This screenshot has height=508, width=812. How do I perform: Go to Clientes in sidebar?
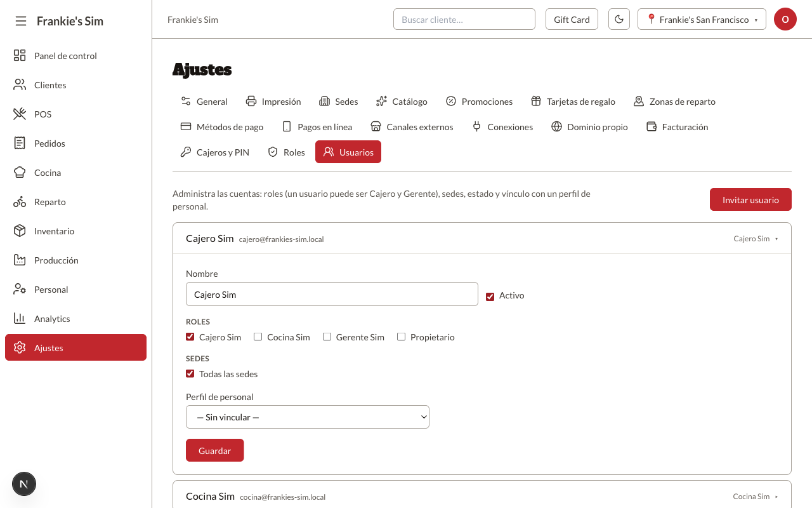pyautogui.click(x=75, y=85)
